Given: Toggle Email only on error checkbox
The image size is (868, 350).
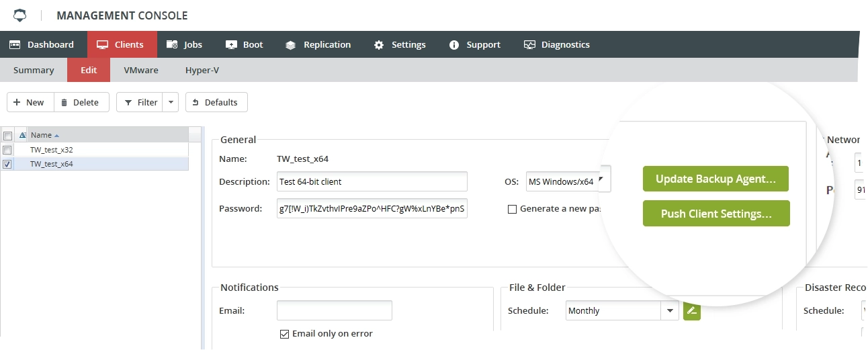Looking at the screenshot, I should 284,334.
